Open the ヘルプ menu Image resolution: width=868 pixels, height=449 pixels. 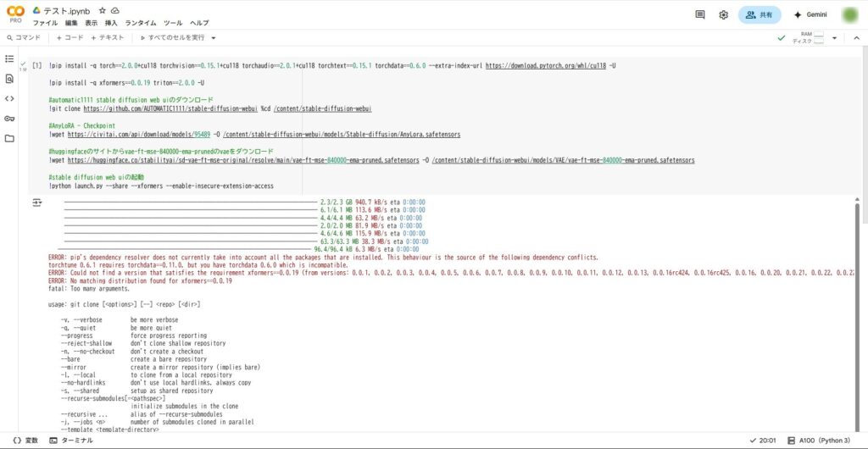(x=199, y=23)
